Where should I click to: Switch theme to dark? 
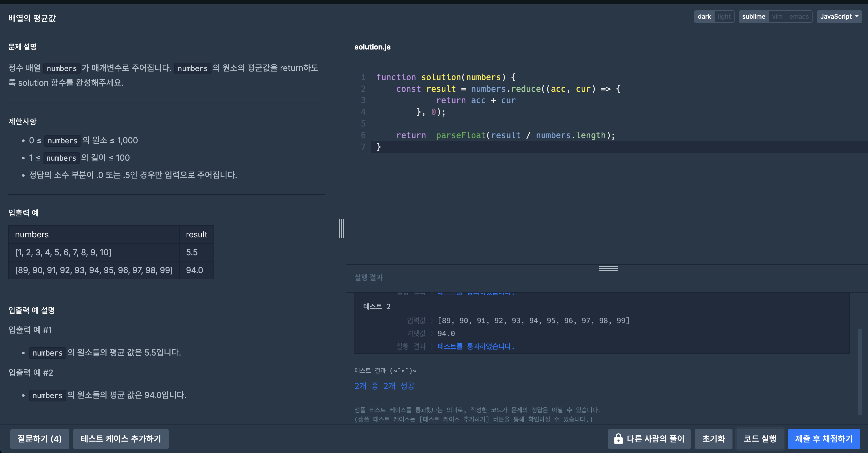coord(704,17)
